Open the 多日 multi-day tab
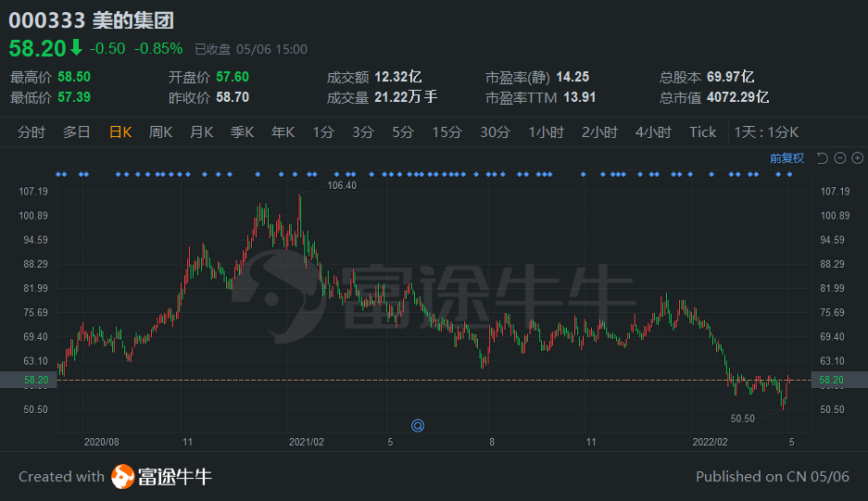This screenshot has height=501, width=868. pyautogui.click(x=76, y=132)
